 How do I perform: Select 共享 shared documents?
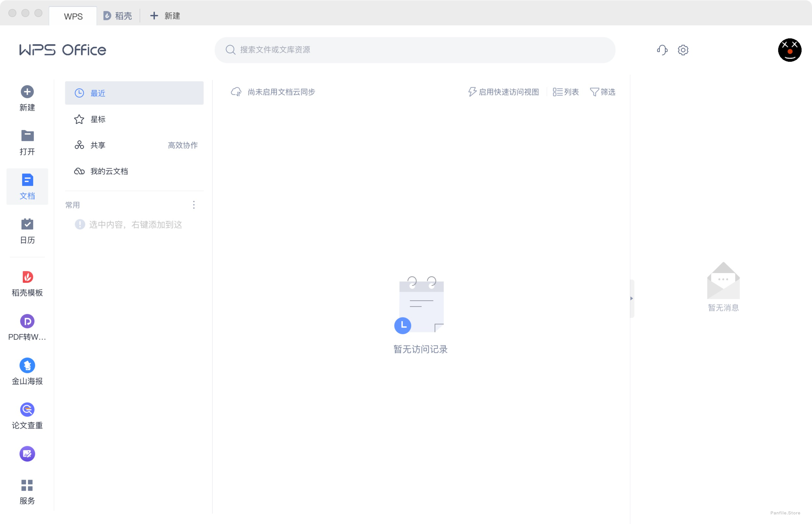point(134,145)
